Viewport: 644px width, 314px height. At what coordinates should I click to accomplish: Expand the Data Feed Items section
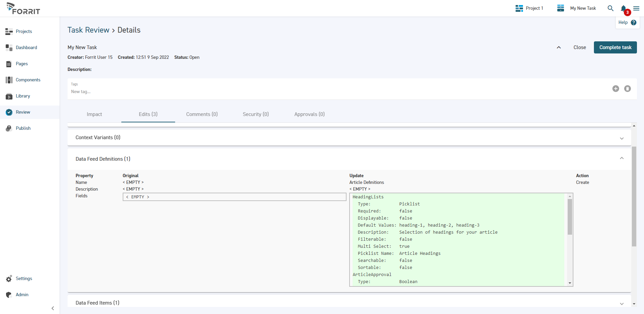[621, 303]
